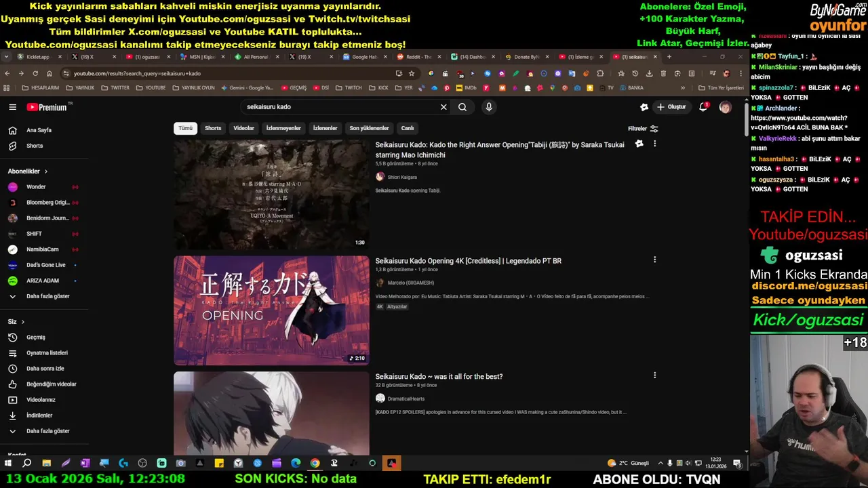Open YouTube notifications bell
The image size is (868, 488).
[703, 107]
